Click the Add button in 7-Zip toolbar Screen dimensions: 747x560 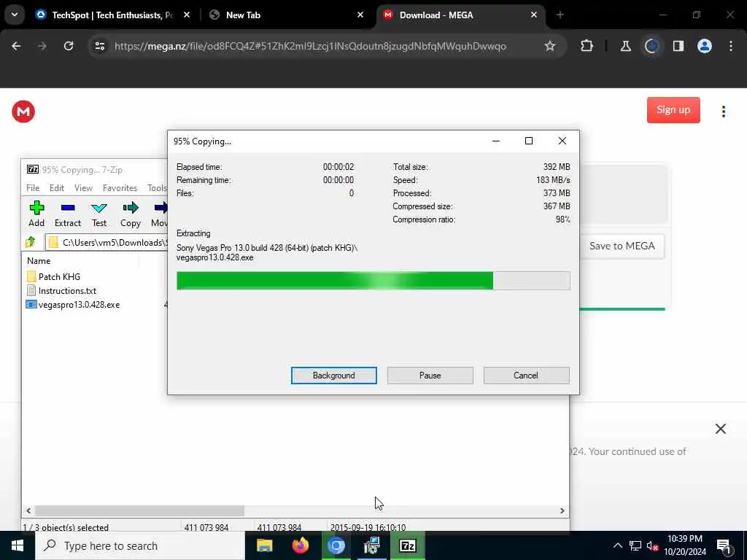[x=36, y=214]
